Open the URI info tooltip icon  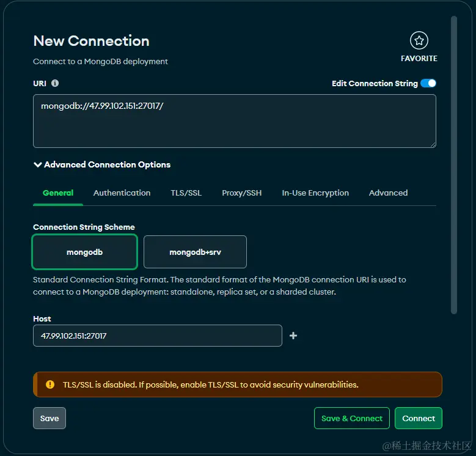(55, 83)
